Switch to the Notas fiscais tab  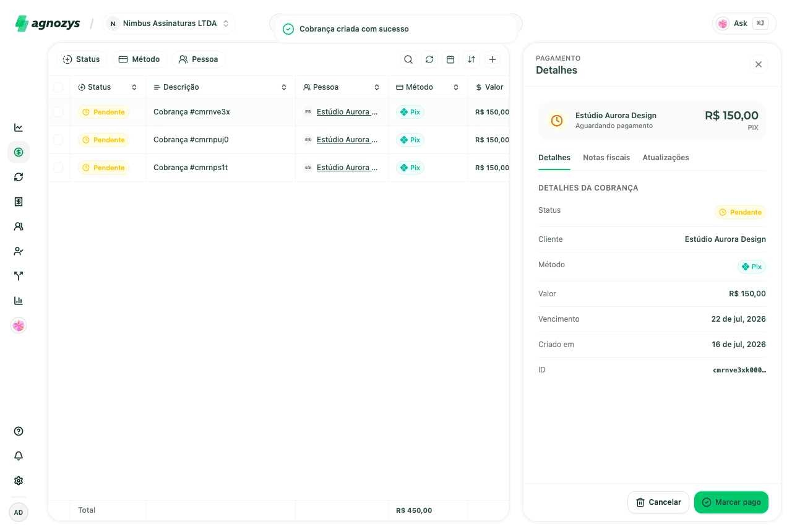606,158
